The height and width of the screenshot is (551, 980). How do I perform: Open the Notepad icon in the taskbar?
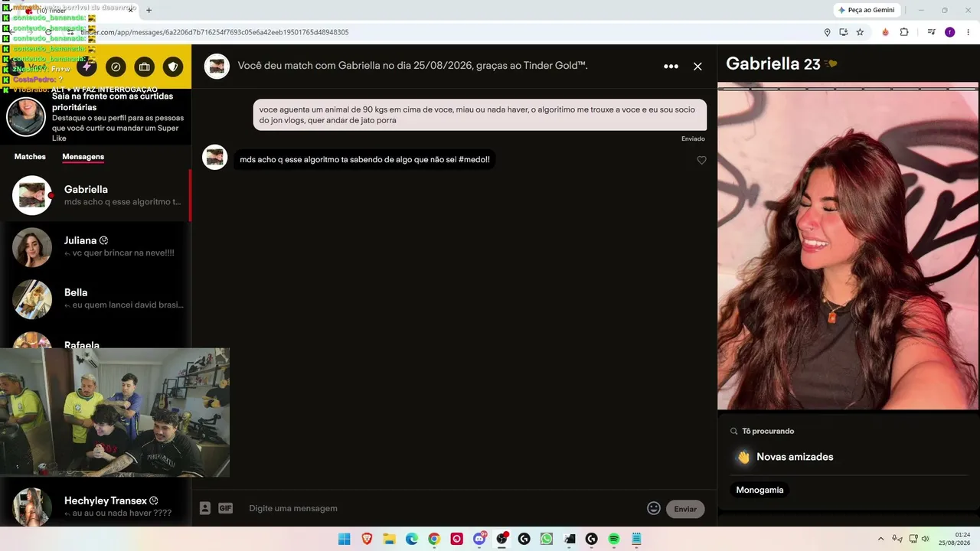[636, 539]
